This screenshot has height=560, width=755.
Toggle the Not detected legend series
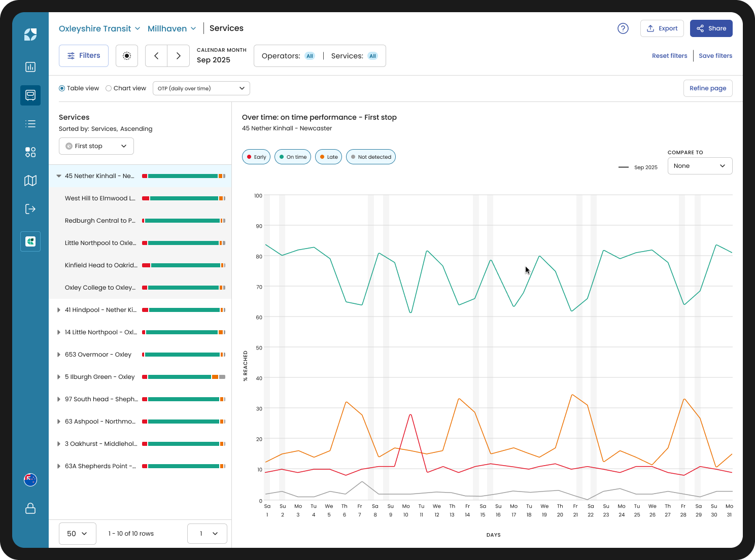(x=371, y=157)
